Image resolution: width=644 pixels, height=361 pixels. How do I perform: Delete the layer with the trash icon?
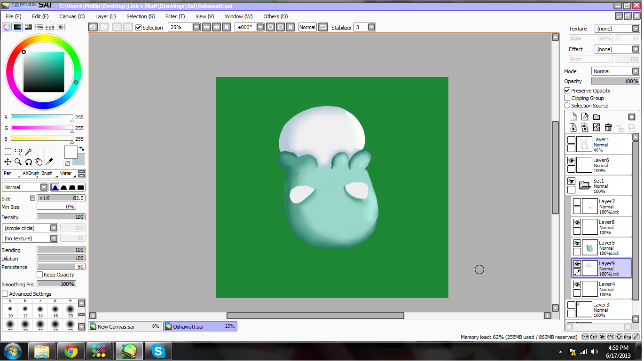tap(608, 127)
